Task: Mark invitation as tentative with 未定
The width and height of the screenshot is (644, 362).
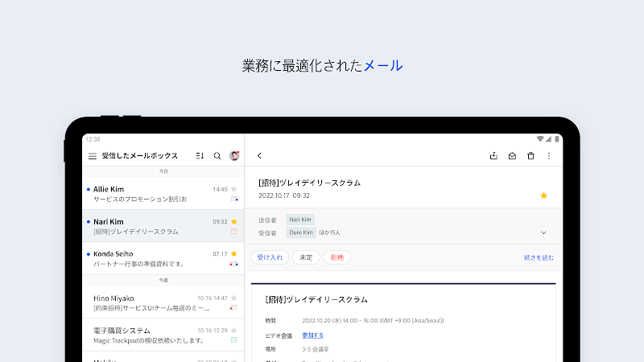Action: [305, 257]
